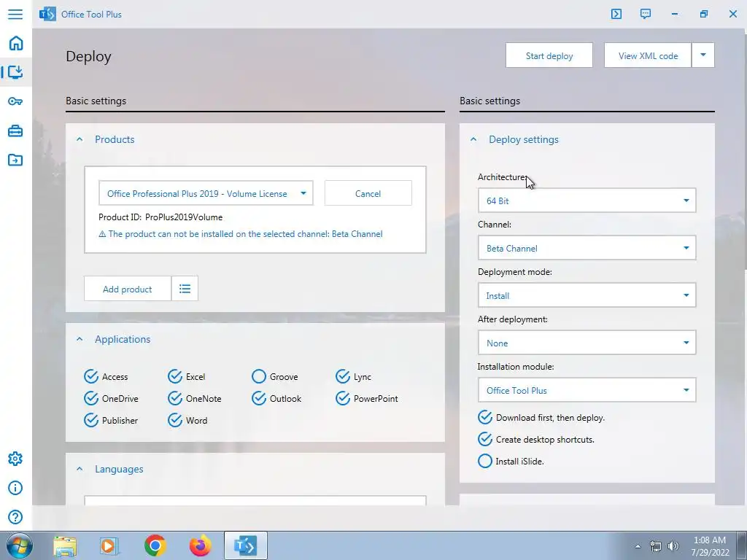Enable Install iSlide option
The width and height of the screenshot is (747, 560).
pos(511,461)
